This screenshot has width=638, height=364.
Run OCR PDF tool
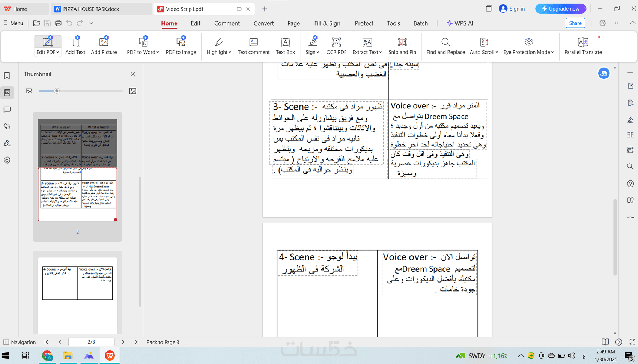[x=336, y=46]
